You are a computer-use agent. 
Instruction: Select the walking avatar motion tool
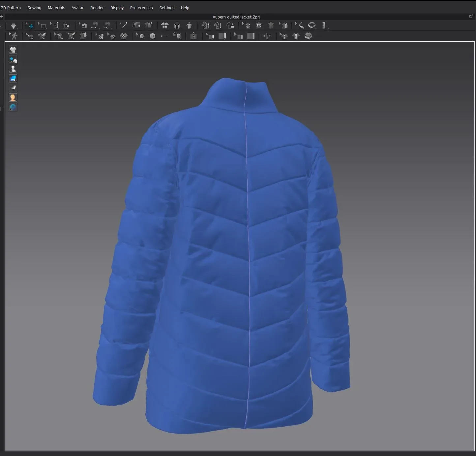pyautogui.click(x=13, y=36)
